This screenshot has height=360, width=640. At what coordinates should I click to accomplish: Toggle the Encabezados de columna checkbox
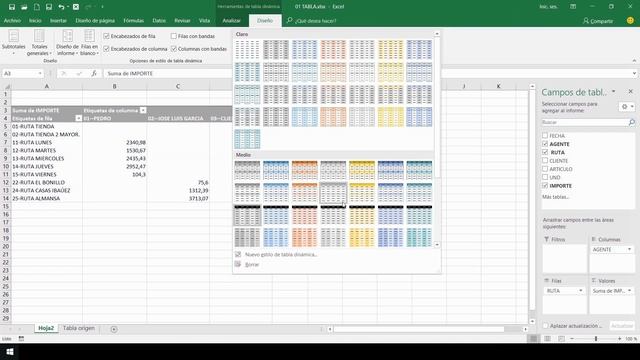[x=107, y=49]
